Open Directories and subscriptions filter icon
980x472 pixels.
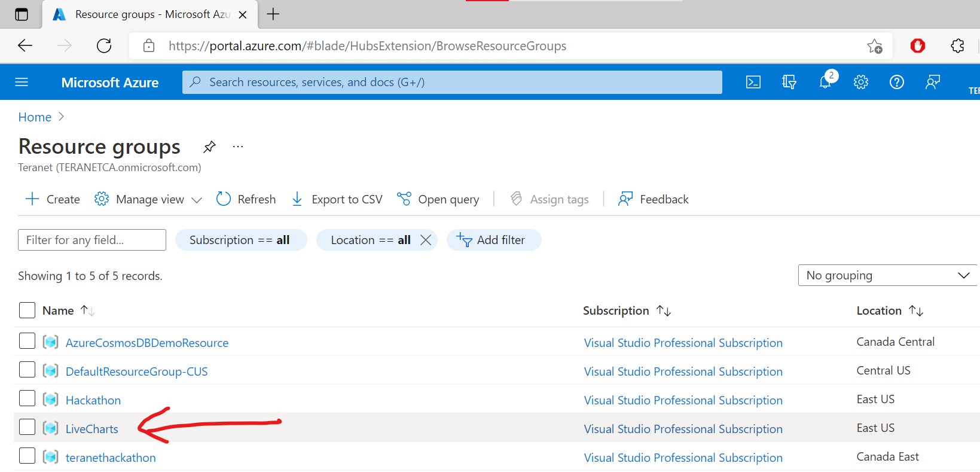click(x=789, y=82)
